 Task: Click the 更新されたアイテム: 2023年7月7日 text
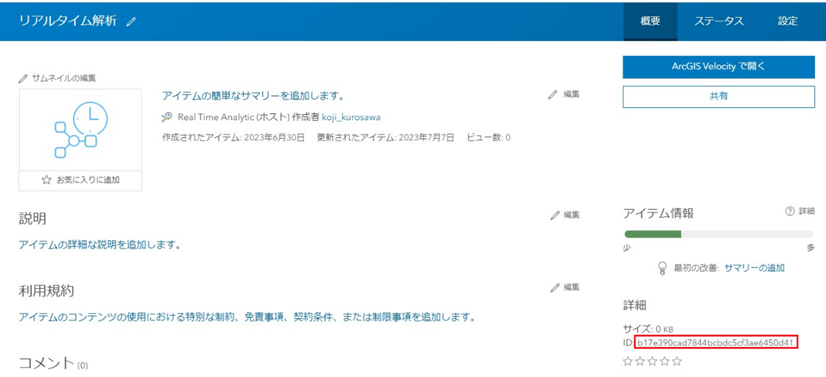tap(385, 138)
